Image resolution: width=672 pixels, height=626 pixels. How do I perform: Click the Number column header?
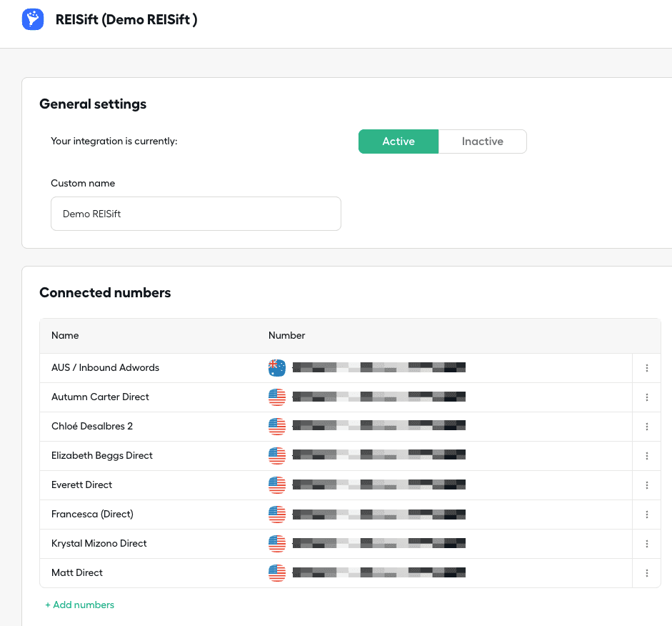286,335
